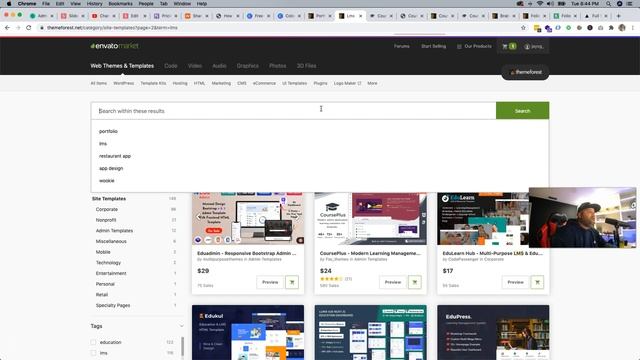The width and height of the screenshot is (640, 360).
Task: Open Chrome's three-dot menu
Action: click(x=633, y=28)
